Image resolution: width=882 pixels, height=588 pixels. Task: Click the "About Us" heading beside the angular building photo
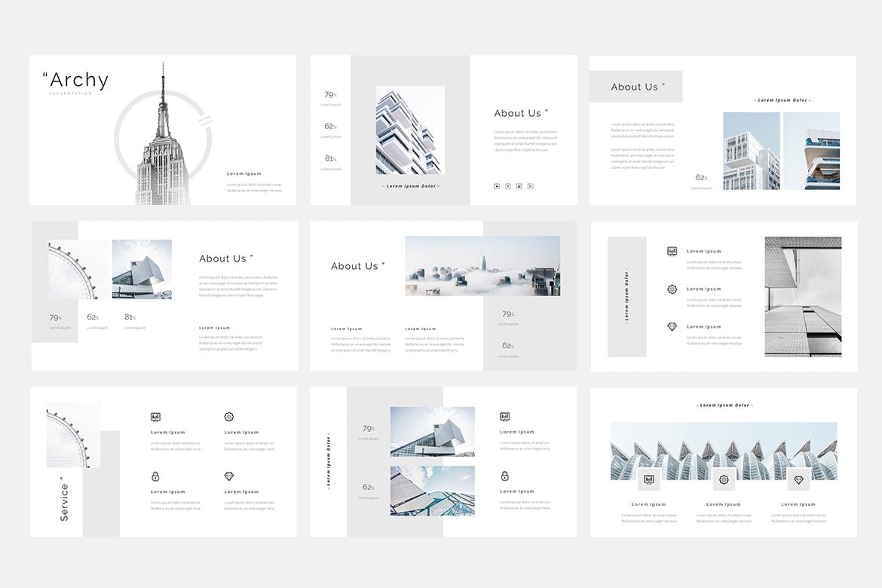[x=226, y=259]
